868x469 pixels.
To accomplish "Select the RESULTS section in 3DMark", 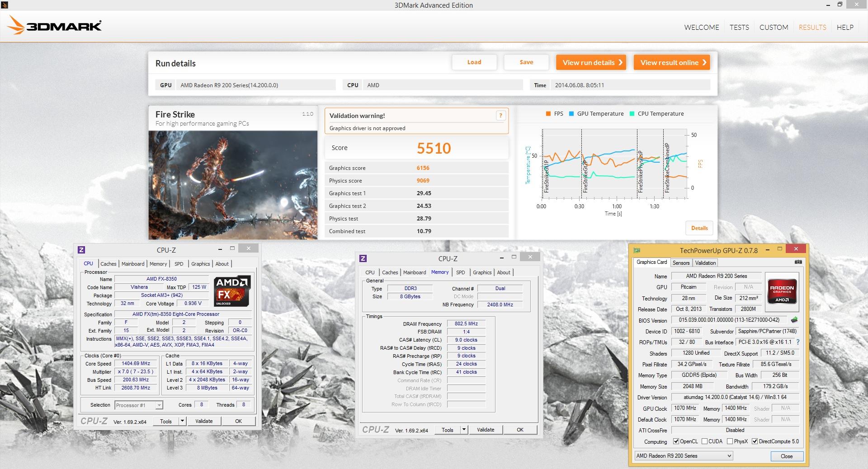I will (812, 28).
